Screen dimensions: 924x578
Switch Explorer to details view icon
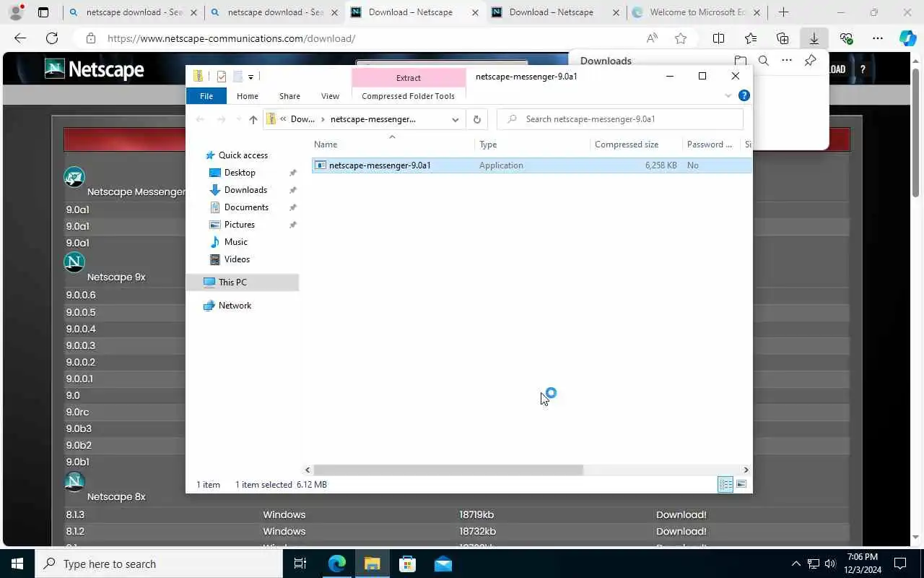click(725, 484)
